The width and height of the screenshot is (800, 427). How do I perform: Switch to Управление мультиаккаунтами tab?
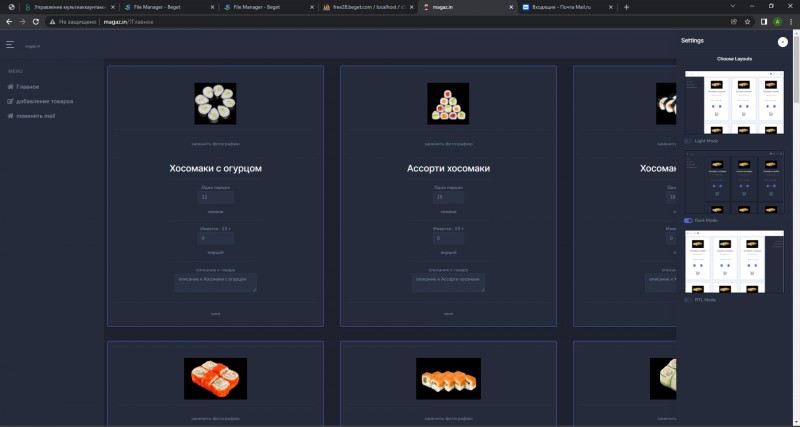pos(70,7)
